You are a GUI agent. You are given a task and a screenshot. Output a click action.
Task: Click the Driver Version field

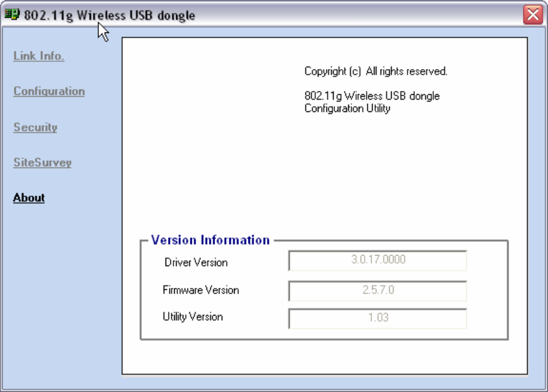tap(377, 260)
